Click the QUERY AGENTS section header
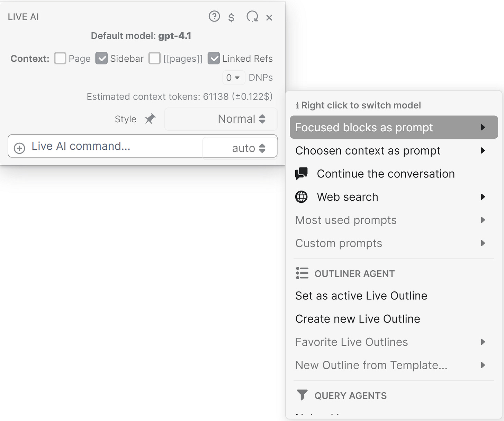The height and width of the screenshot is (421, 504). click(x=350, y=395)
